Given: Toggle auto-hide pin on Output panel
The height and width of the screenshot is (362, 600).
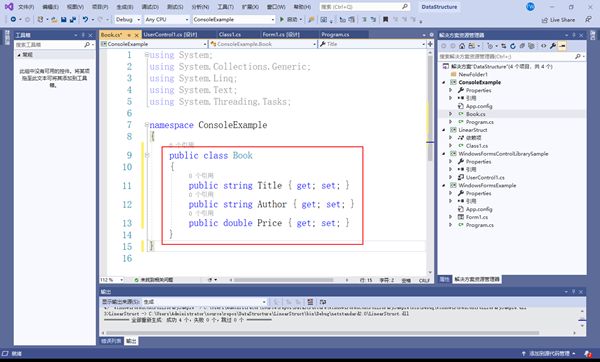Looking at the screenshot, I should 574,292.
